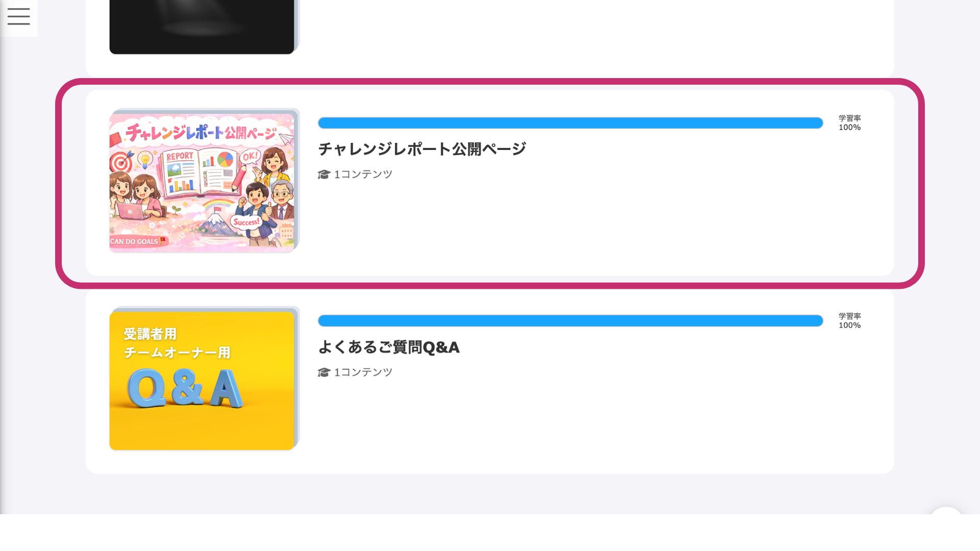Viewport: 980px width, 551px height.
Task: Click the round floating button at bottom right
Action: [946, 512]
